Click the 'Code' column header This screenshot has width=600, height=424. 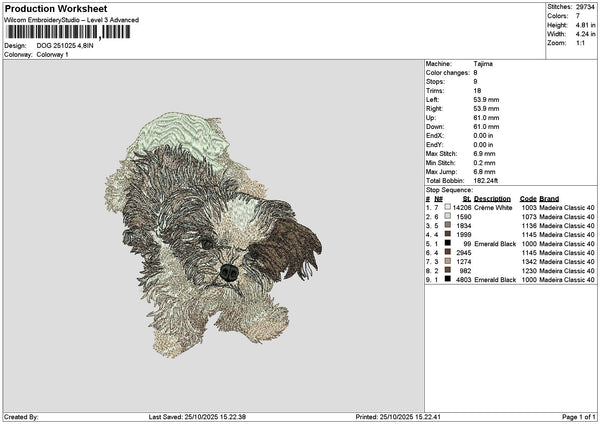pyautogui.click(x=528, y=199)
